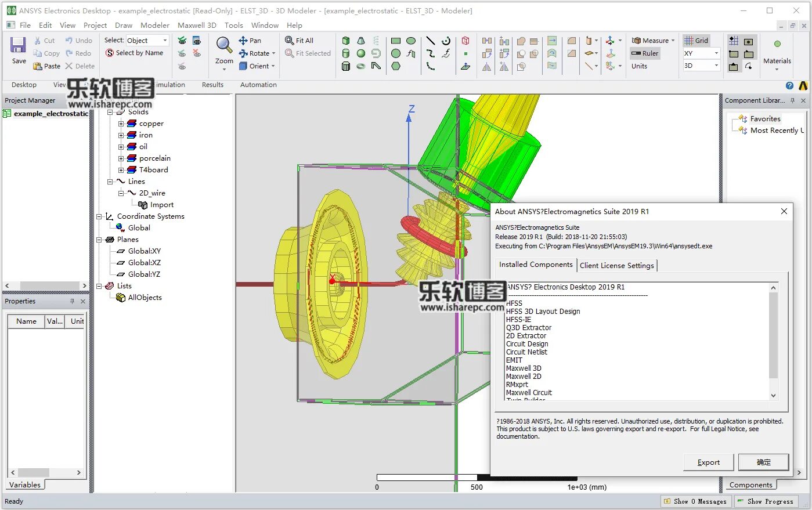This screenshot has width=812, height=510.
Task: Toggle the Grid display
Action: [696, 41]
